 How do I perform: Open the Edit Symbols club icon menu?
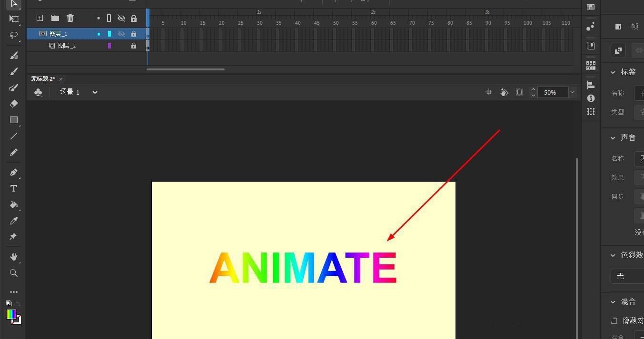point(39,92)
